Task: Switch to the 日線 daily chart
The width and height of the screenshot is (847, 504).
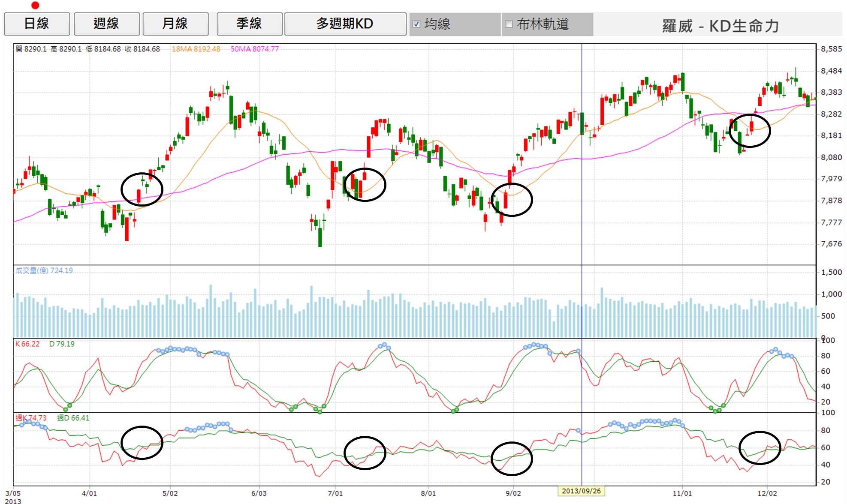Action: point(37,24)
